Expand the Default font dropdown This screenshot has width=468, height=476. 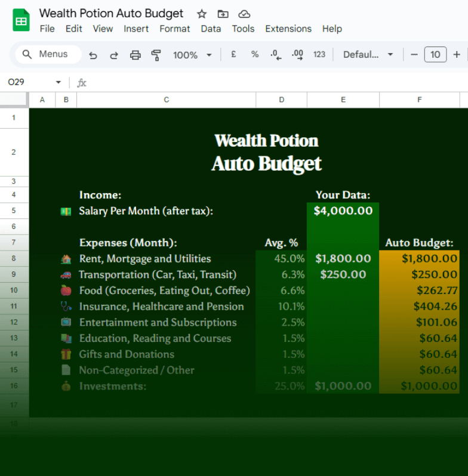368,54
